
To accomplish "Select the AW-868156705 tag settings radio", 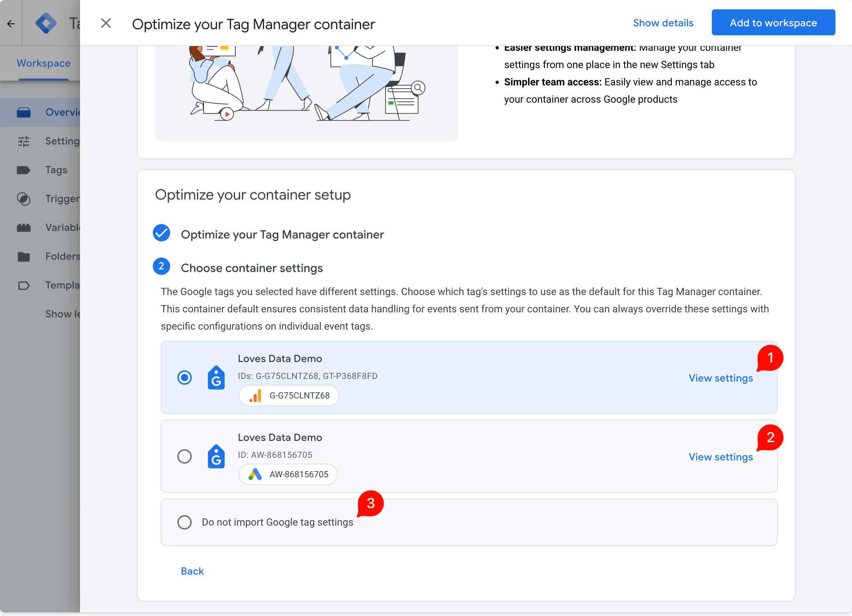I will coord(185,456).
